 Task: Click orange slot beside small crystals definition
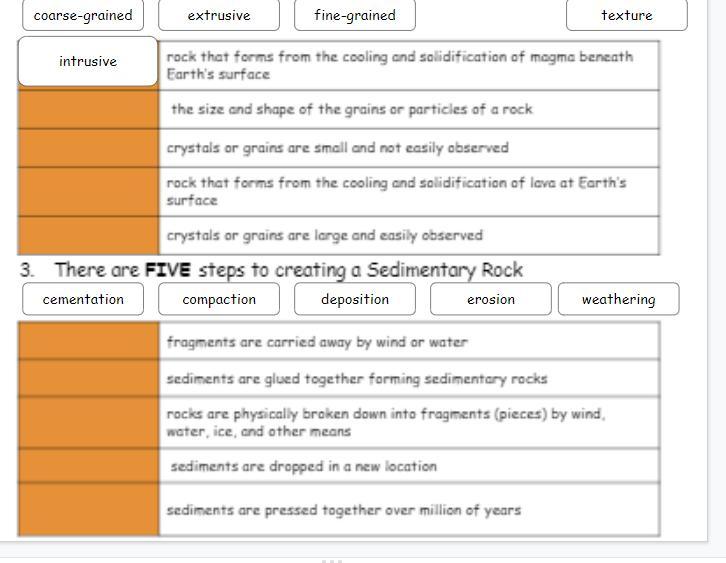88,148
